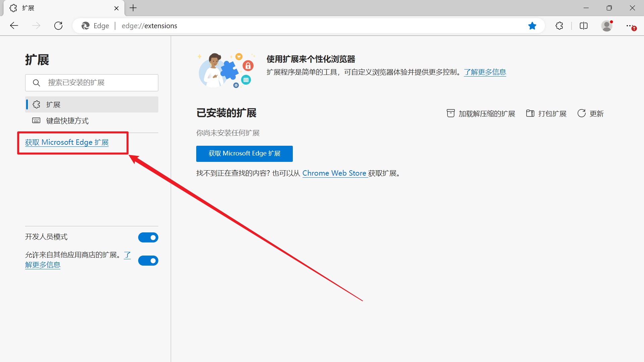Viewport: 644px width, 362px height.
Task: Open the Chrome Web Store link
Action: pyautogui.click(x=334, y=173)
